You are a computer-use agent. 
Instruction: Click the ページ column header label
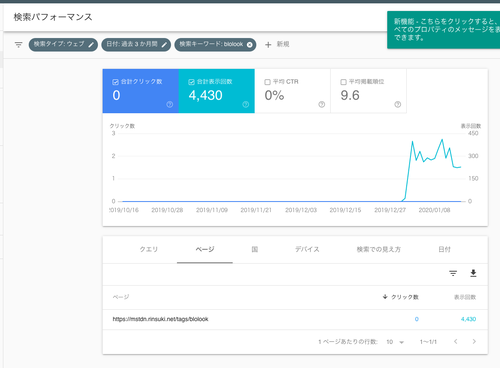[x=121, y=297]
